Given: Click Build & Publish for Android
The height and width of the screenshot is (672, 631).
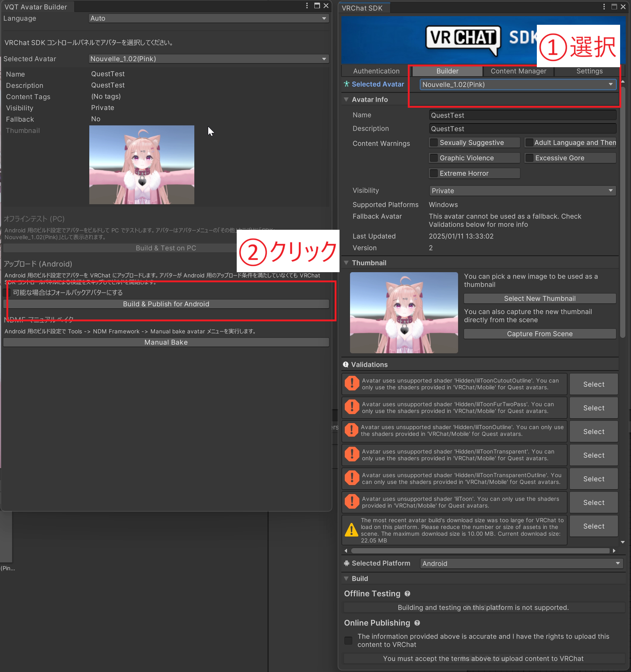Looking at the screenshot, I should pos(166,304).
